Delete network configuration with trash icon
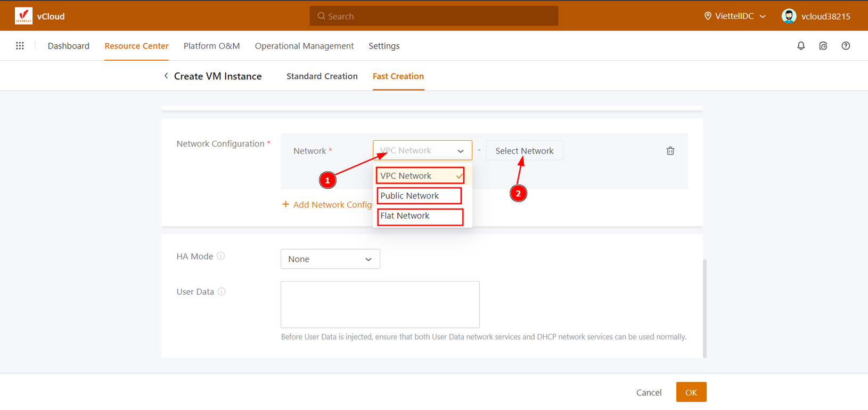 point(670,151)
